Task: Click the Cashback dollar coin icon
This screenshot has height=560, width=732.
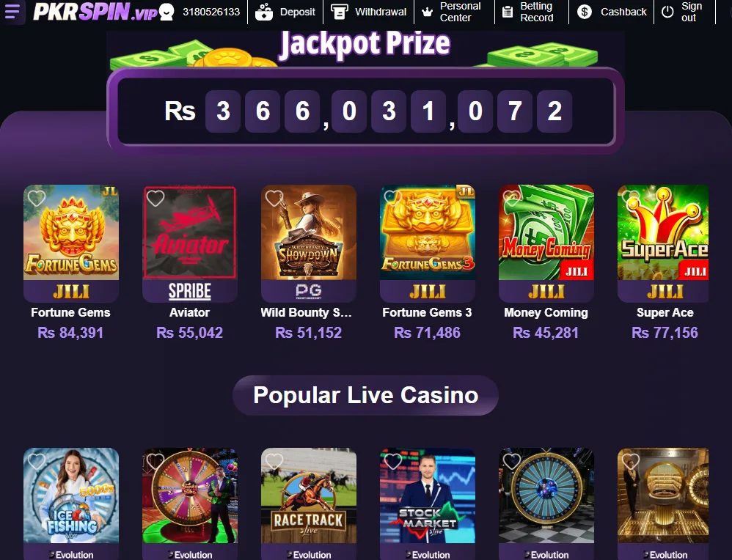Action: pyautogui.click(x=585, y=12)
